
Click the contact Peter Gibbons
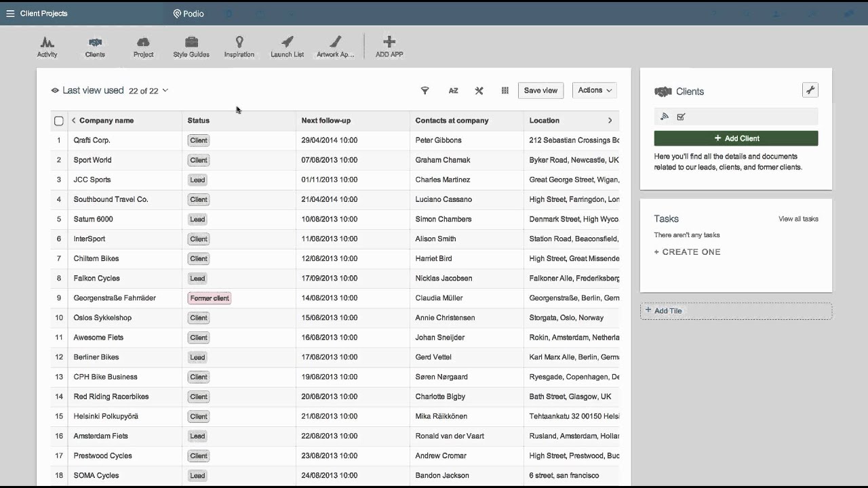[x=438, y=140]
